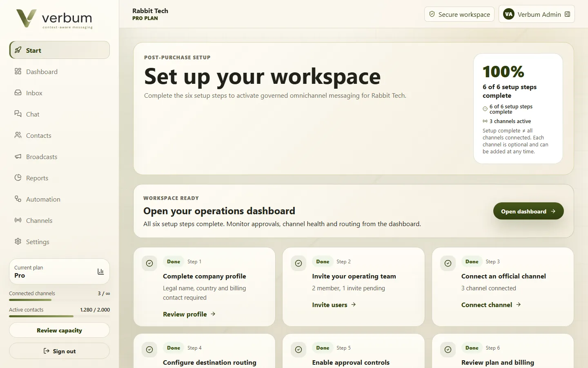The width and height of the screenshot is (588, 368).
Task: Click the Current plan bar chart icon
Action: tap(100, 272)
